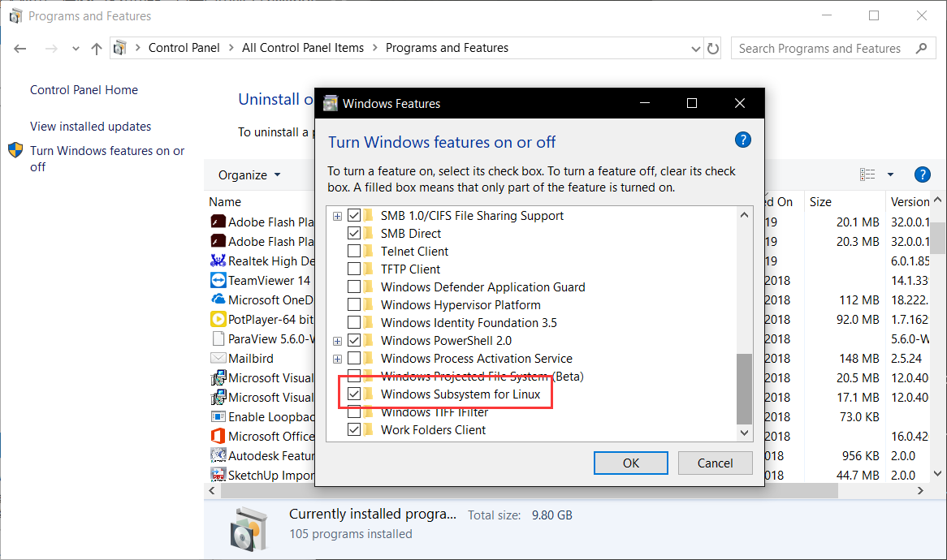The image size is (947, 560).
Task: Click Control Panel in the address breadcrumb
Action: (x=184, y=47)
